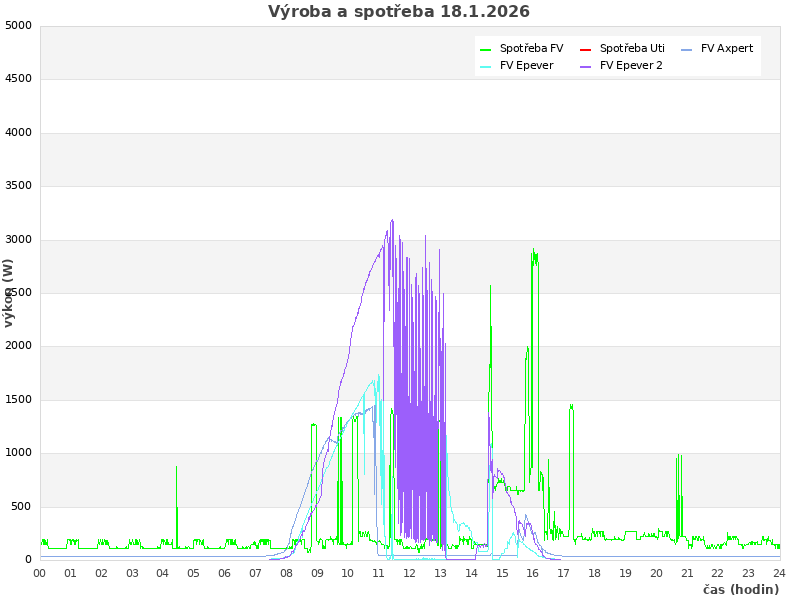This screenshot has width=800, height=600.
Task: Toggle the Spotřeba Uti legend label
Action: point(632,49)
